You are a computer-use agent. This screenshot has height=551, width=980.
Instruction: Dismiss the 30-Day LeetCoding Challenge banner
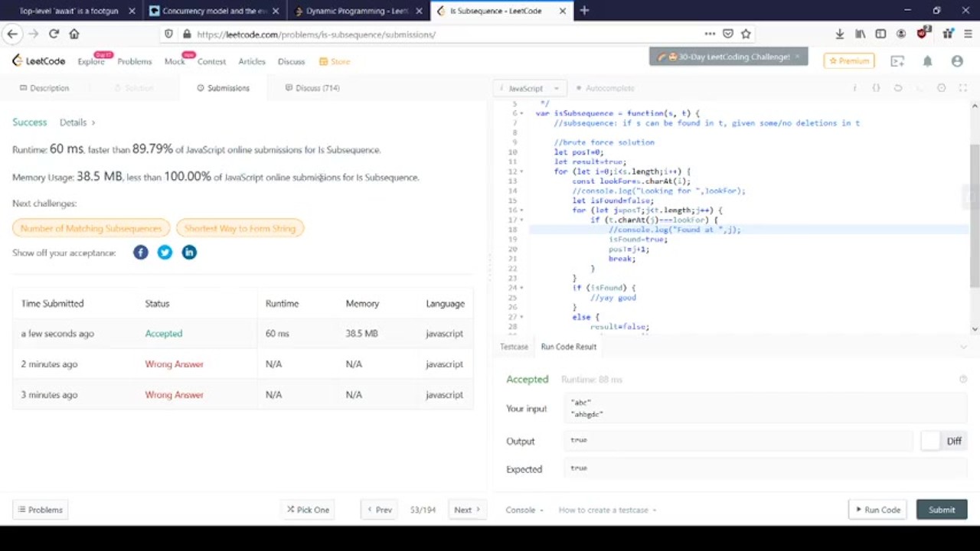click(797, 57)
